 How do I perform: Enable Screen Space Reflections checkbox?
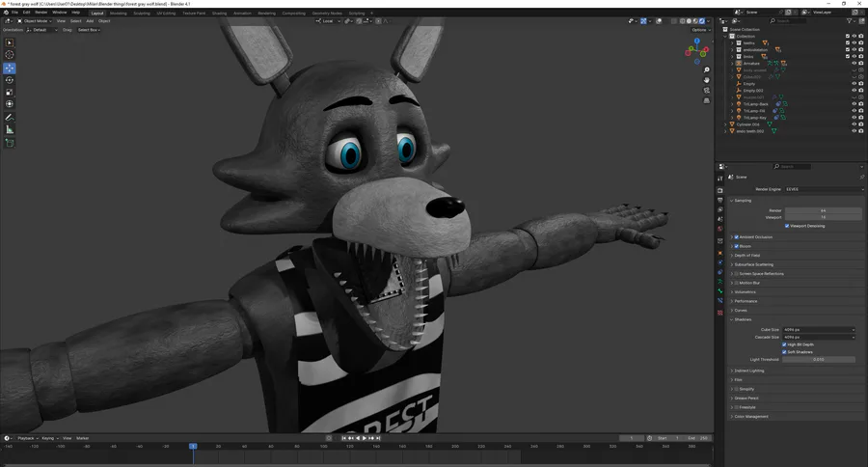[737, 274]
